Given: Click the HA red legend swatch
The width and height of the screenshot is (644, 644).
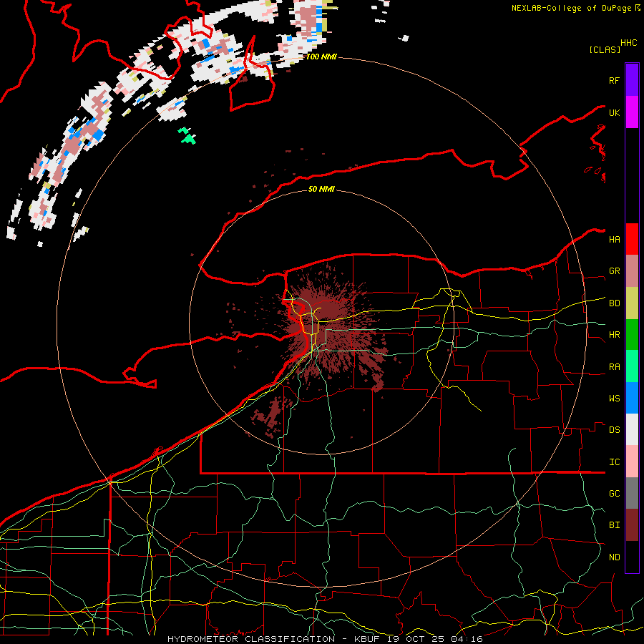Looking at the screenshot, I should (632, 239).
